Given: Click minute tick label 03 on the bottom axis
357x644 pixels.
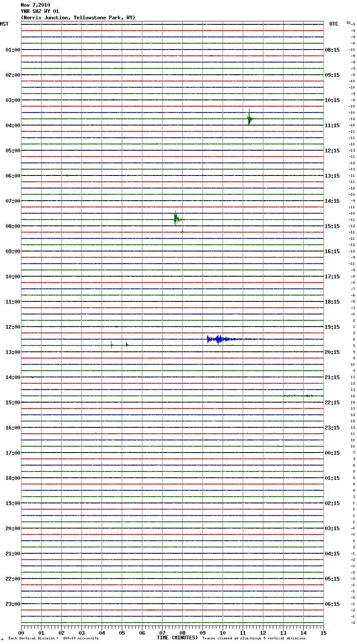Looking at the screenshot, I should (x=81, y=633).
